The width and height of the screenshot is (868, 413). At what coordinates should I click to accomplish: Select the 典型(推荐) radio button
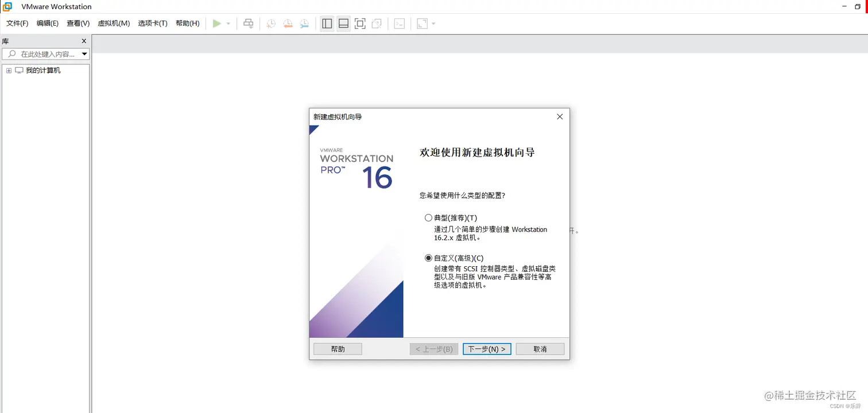point(428,218)
